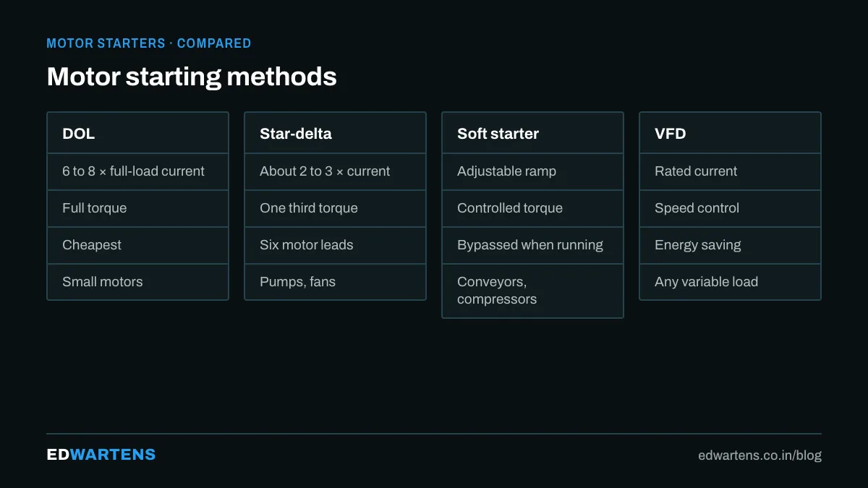Click the 'Motor starting methods' title
Screen dimensions: 868x488
pos(192,77)
